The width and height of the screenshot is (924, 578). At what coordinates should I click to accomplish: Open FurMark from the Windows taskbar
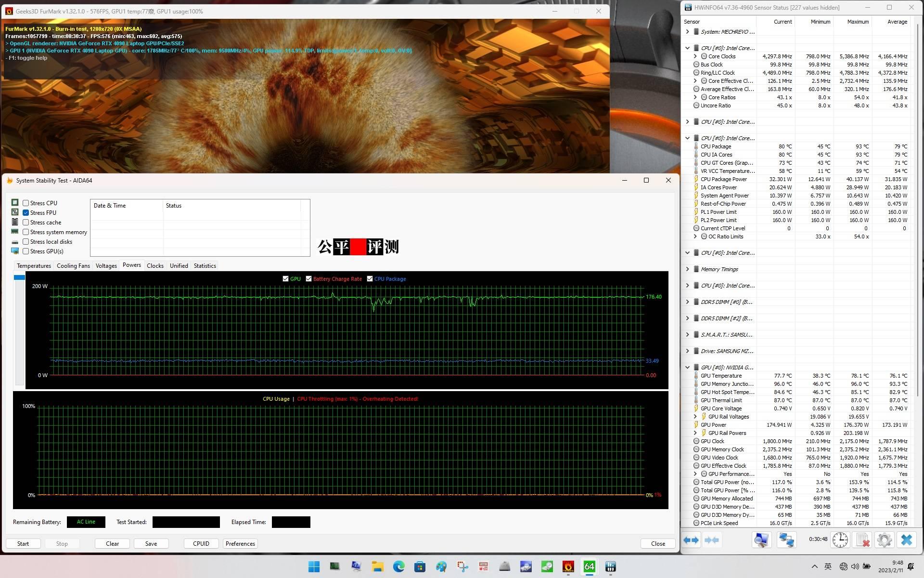[568, 566]
